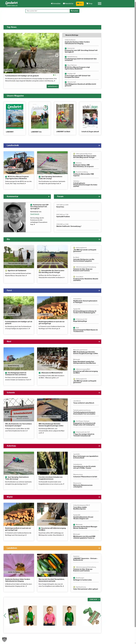Screen dimensions: 136x644
Task: Click weiterlesen button under fox article
Action: click(52, 86)
